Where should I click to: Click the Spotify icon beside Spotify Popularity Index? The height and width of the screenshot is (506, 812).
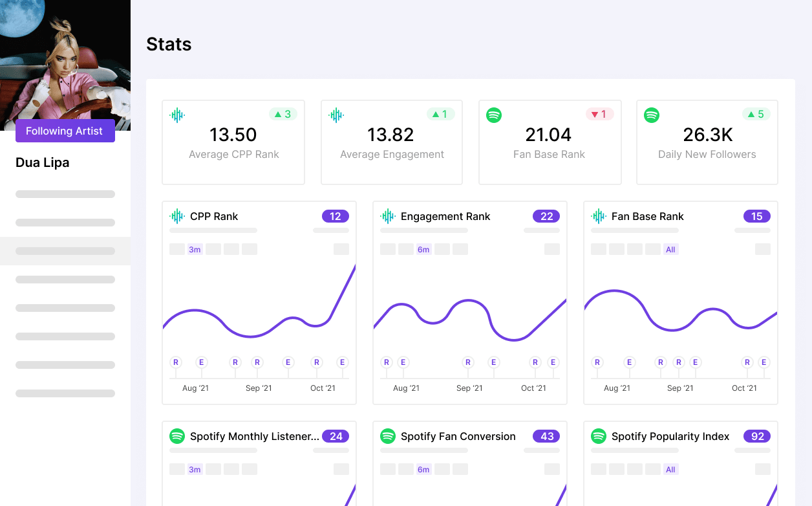click(x=599, y=436)
